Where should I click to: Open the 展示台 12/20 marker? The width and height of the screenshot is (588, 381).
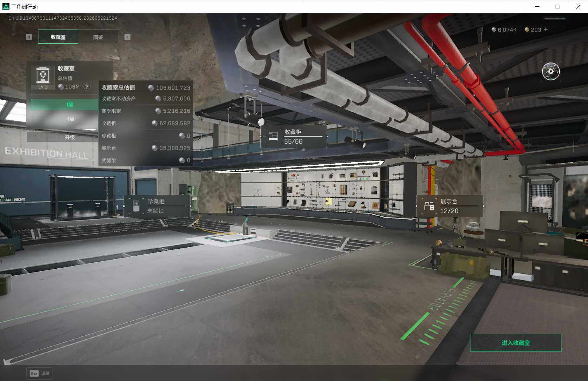[x=450, y=206]
